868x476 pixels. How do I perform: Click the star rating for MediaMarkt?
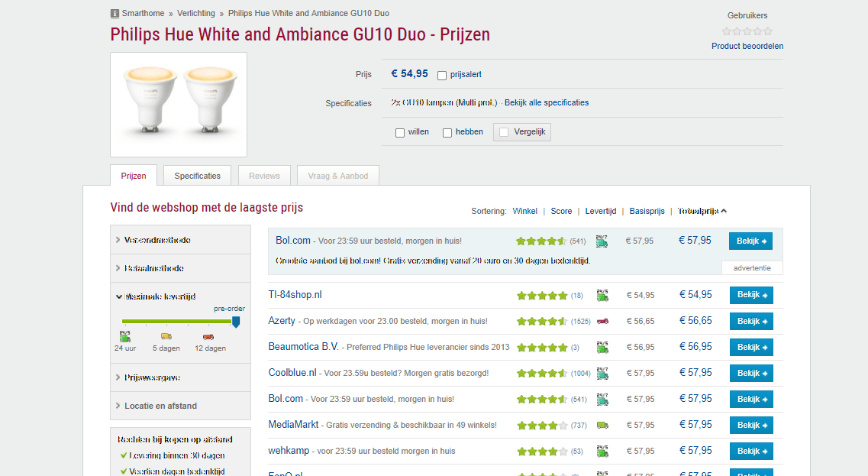[x=542, y=426]
